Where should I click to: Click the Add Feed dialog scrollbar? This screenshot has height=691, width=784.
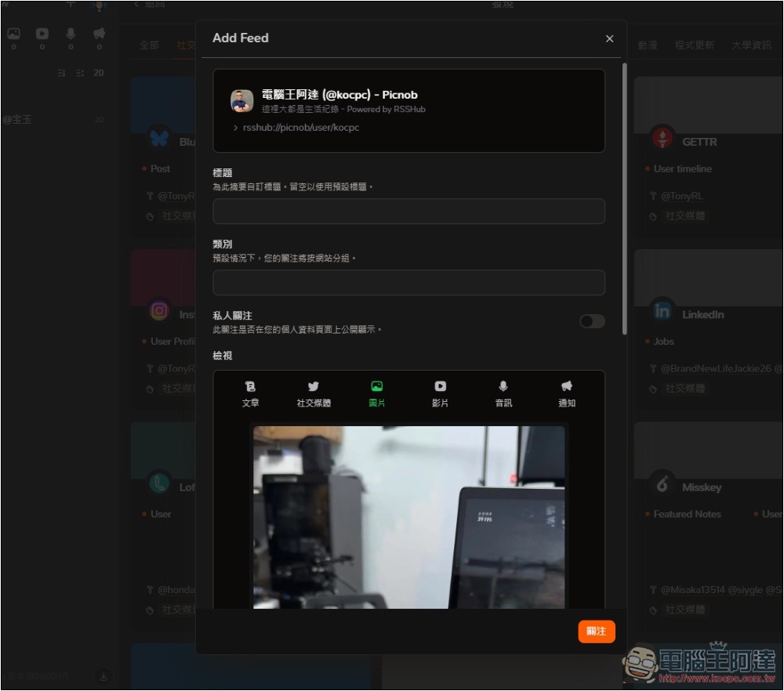(625, 199)
